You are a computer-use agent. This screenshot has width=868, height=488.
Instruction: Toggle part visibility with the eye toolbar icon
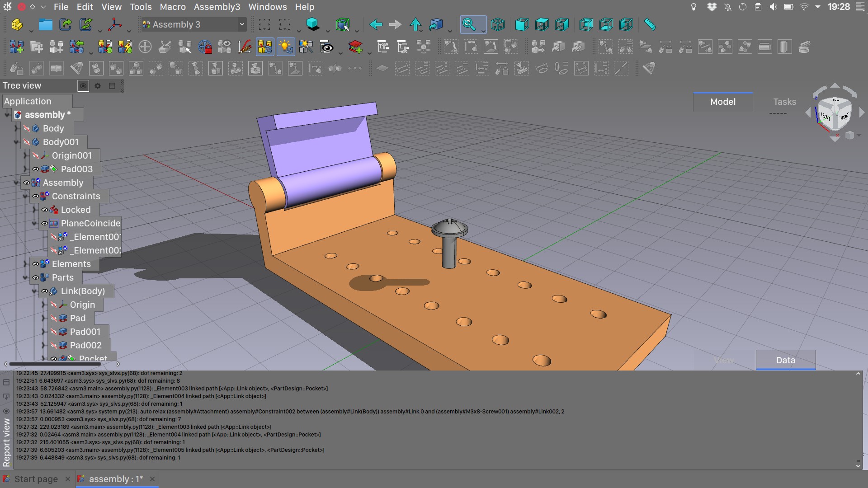pyautogui.click(x=225, y=47)
